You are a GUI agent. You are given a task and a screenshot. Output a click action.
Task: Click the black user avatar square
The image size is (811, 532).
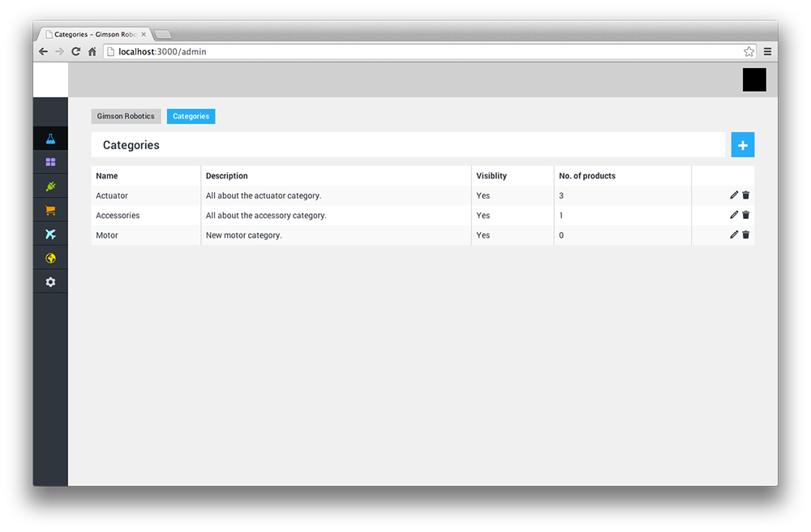(754, 79)
